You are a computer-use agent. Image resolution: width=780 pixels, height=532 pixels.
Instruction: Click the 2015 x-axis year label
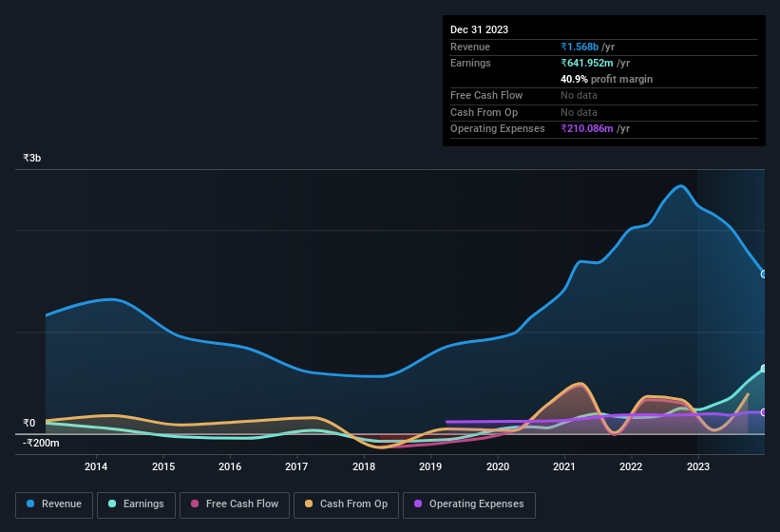(163, 466)
